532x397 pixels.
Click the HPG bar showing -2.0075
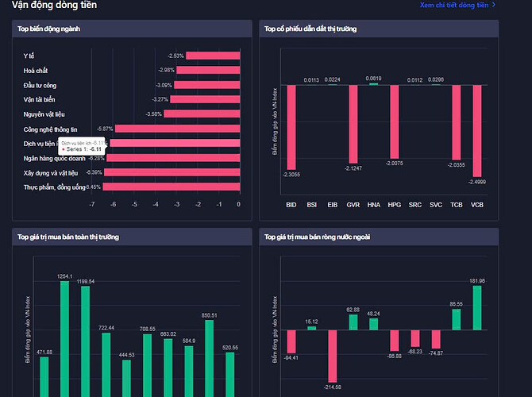pyautogui.click(x=395, y=121)
